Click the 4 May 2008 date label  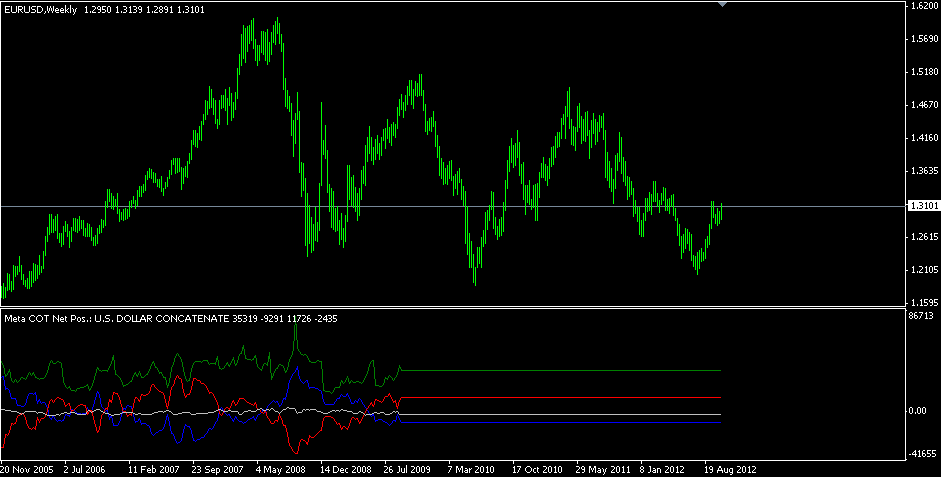[x=281, y=468]
